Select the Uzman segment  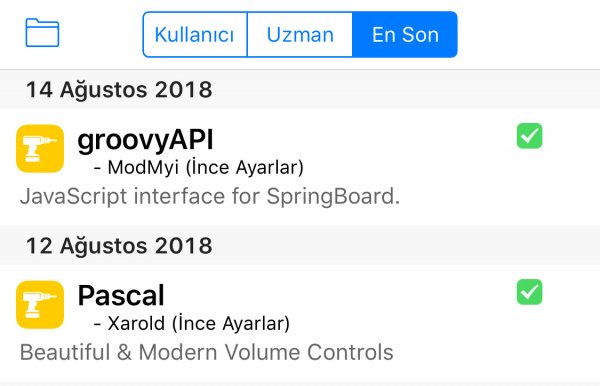[x=300, y=34]
